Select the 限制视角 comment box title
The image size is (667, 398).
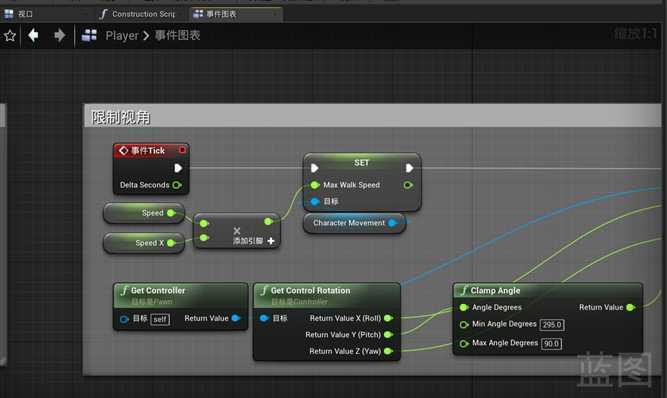(121, 117)
